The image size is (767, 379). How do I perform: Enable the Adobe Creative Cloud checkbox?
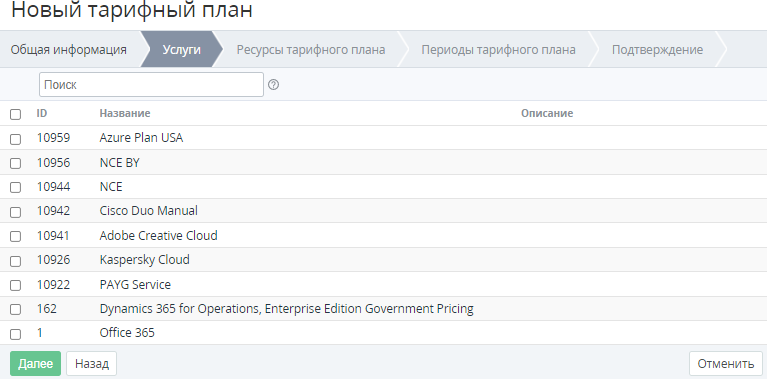(16, 237)
